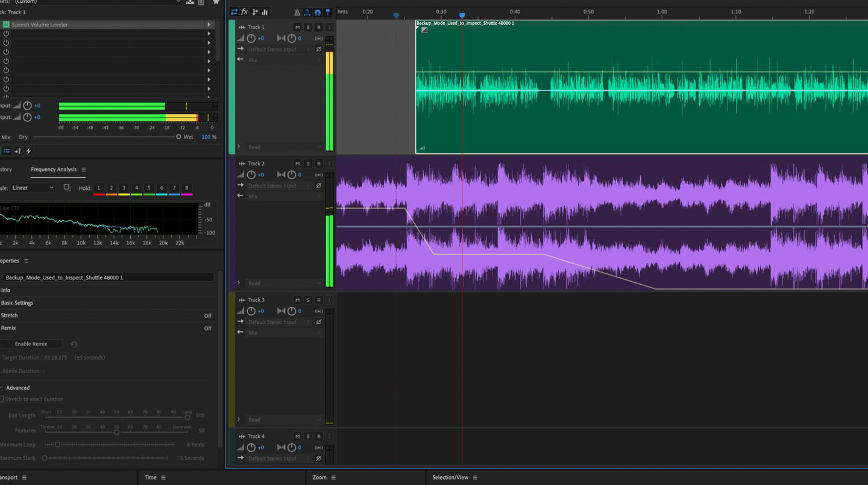Mute Track 2
Screen dimensions: 868x485
click(297, 163)
